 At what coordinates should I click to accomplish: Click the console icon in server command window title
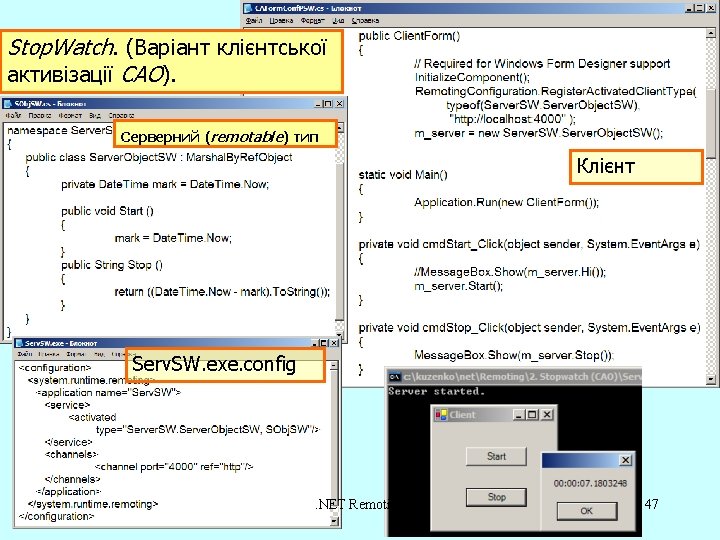click(395, 377)
